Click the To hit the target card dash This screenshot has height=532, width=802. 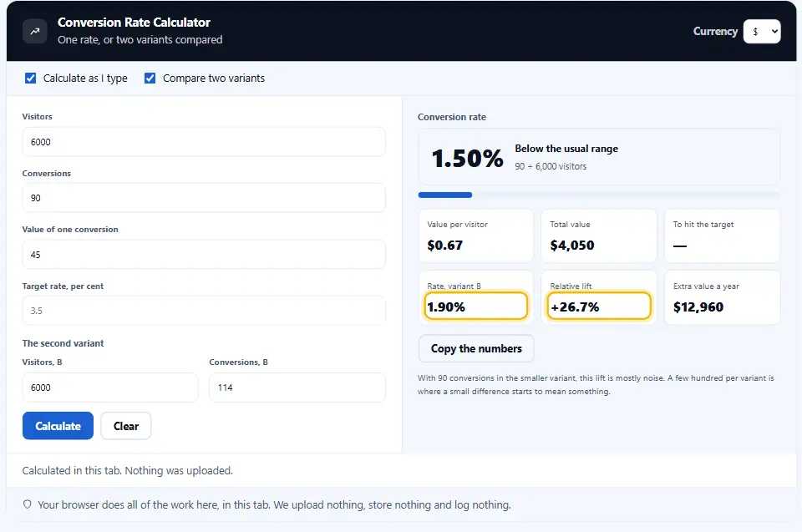pos(680,246)
